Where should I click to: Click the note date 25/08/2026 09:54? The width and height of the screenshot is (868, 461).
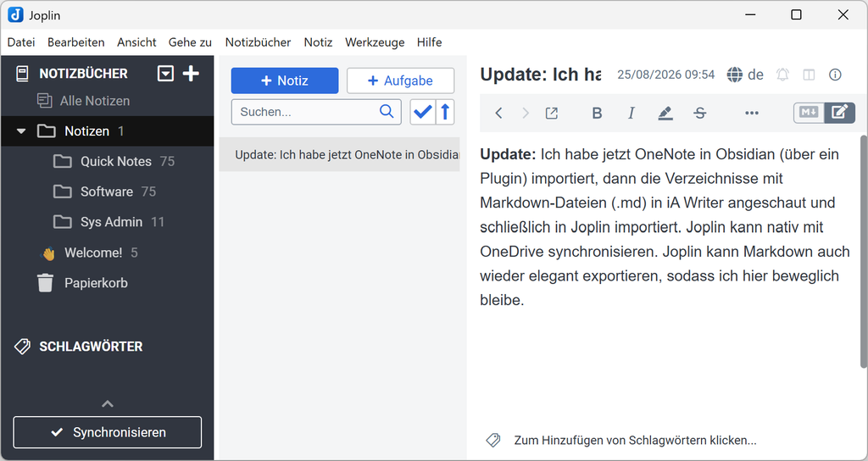click(666, 75)
